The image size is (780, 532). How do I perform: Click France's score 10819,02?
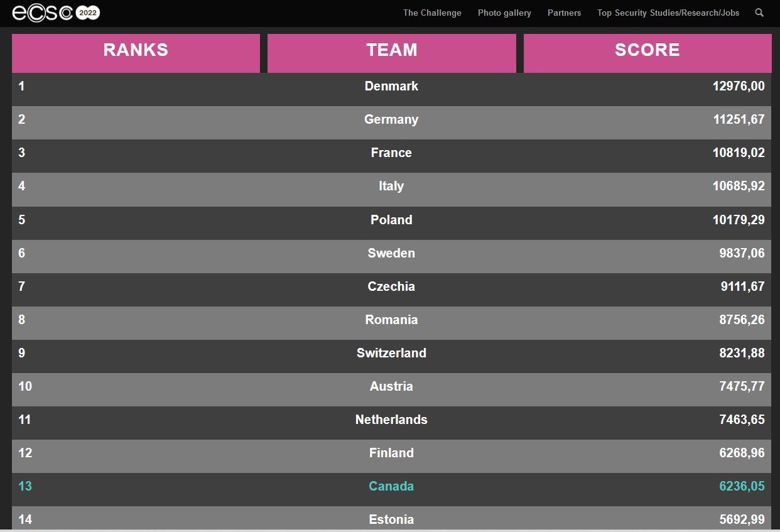point(739,153)
